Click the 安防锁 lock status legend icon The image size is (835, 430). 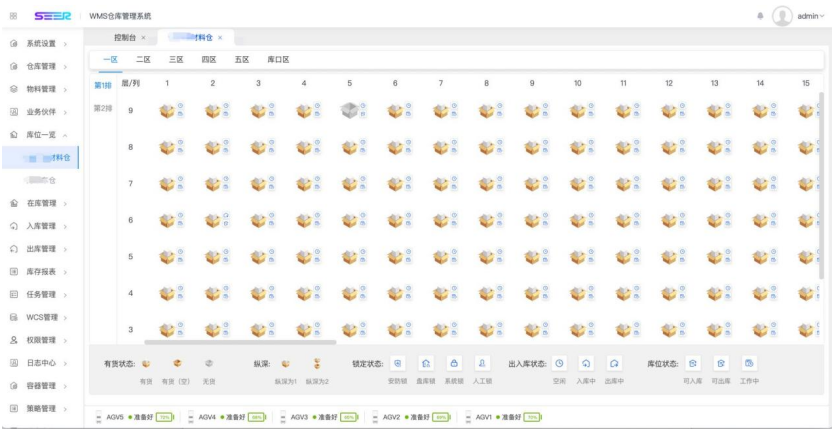pos(397,364)
